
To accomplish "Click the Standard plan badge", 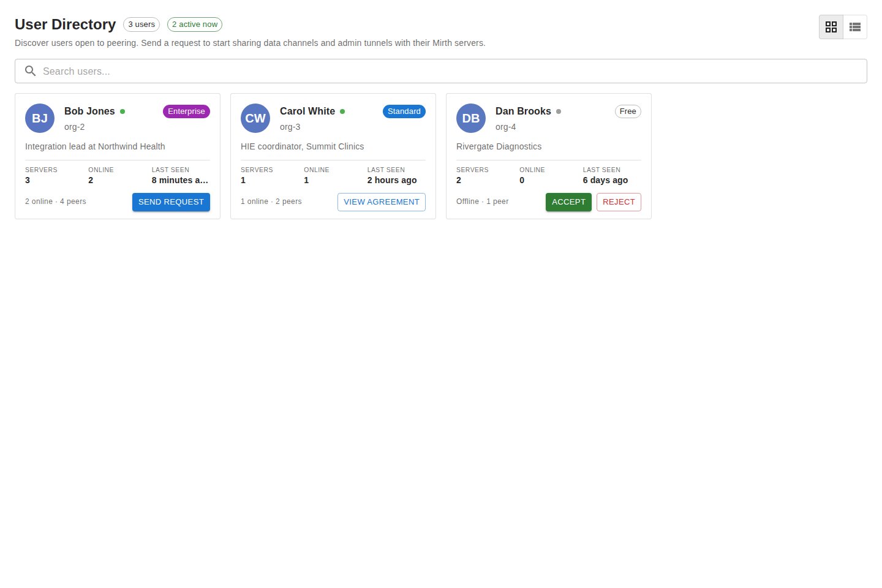I will [404, 111].
